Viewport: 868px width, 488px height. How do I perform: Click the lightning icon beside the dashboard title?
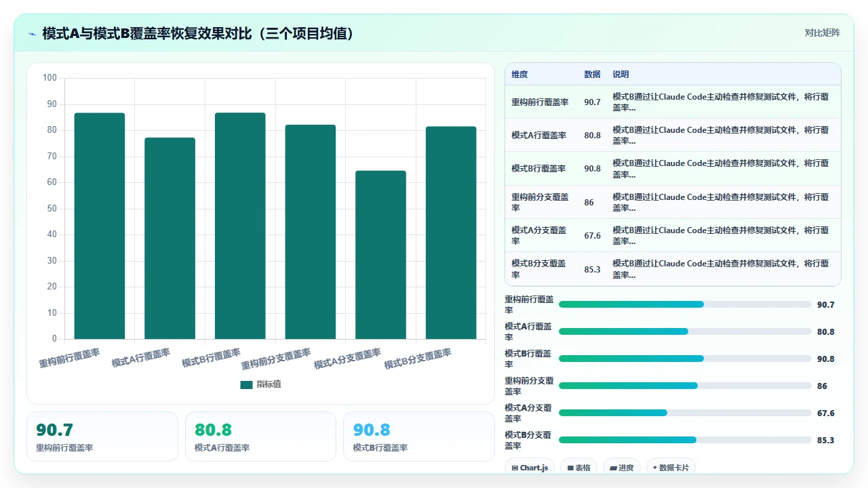[32, 34]
